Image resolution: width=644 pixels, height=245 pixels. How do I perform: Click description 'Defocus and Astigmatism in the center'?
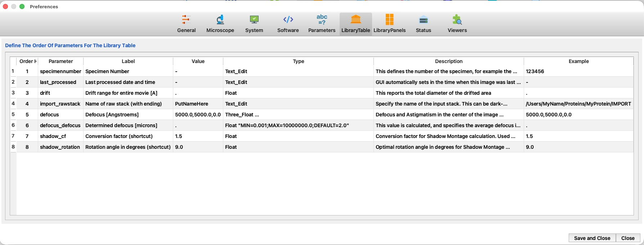pos(449,115)
